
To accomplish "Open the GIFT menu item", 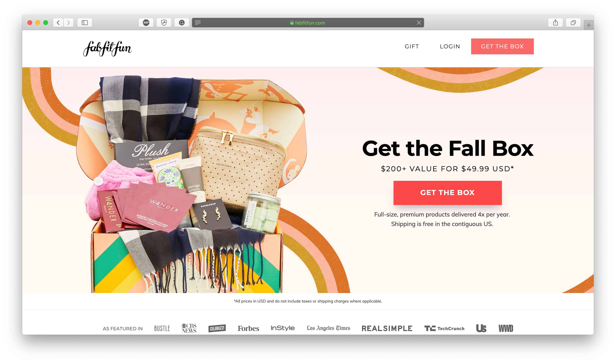I will point(412,46).
